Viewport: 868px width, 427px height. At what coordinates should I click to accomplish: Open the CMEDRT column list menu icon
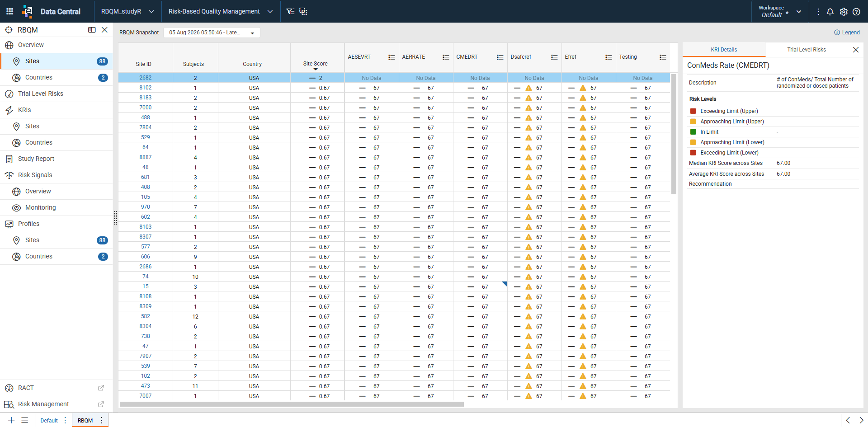500,57
